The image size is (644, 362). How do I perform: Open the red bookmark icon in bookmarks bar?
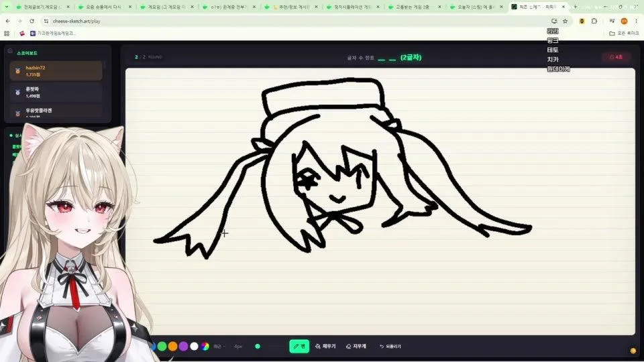pyautogui.click(x=22, y=34)
